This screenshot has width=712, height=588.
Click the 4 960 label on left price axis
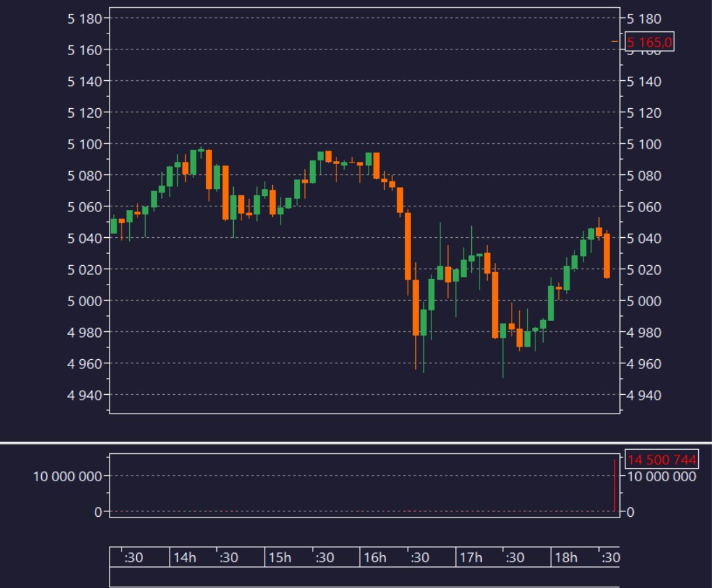pos(85,364)
